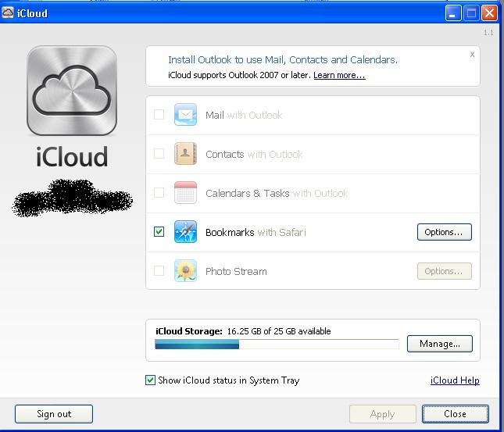The height and width of the screenshot is (432, 504).
Task: Close the iCloud window via title bar
Action: coord(489,13)
